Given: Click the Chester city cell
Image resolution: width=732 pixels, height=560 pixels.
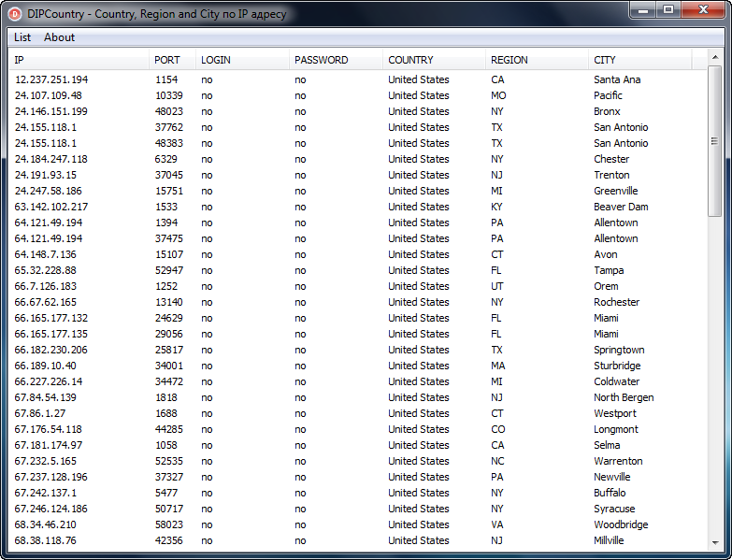Looking at the screenshot, I should [x=611, y=159].
